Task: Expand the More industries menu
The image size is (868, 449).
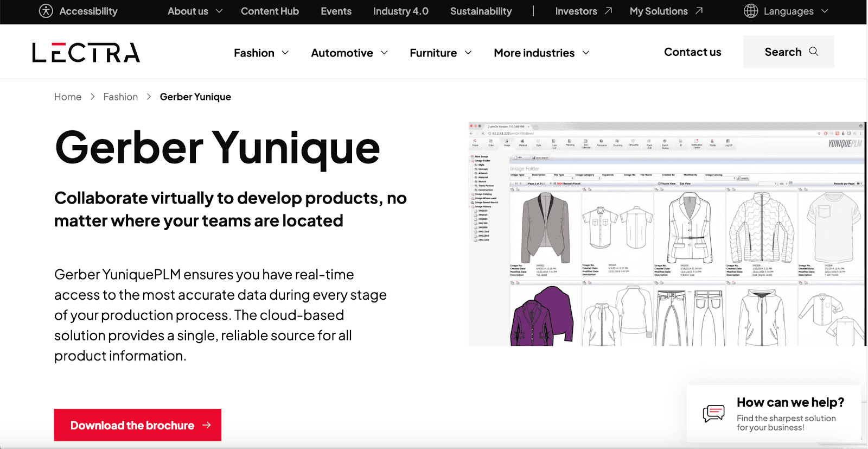Action: (541, 53)
